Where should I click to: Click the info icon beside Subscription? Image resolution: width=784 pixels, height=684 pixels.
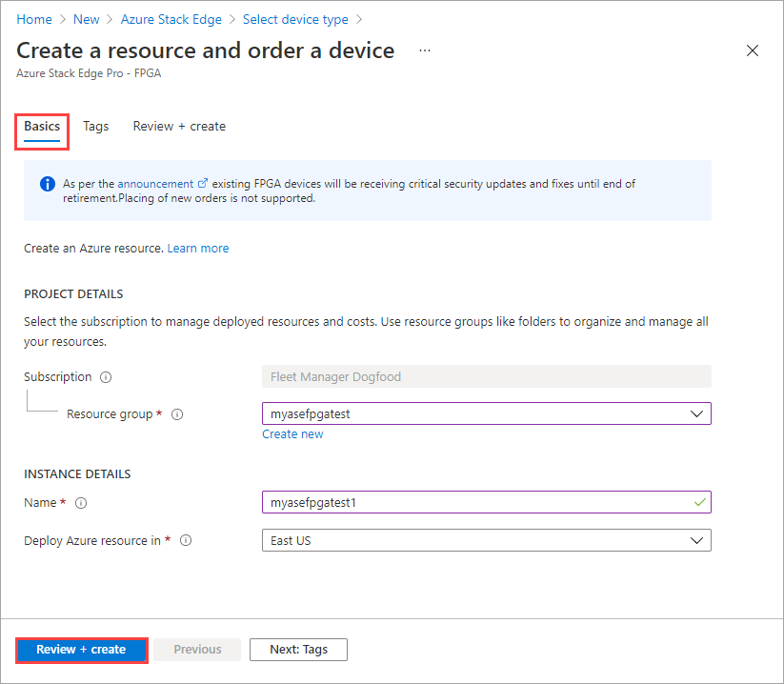click(105, 376)
